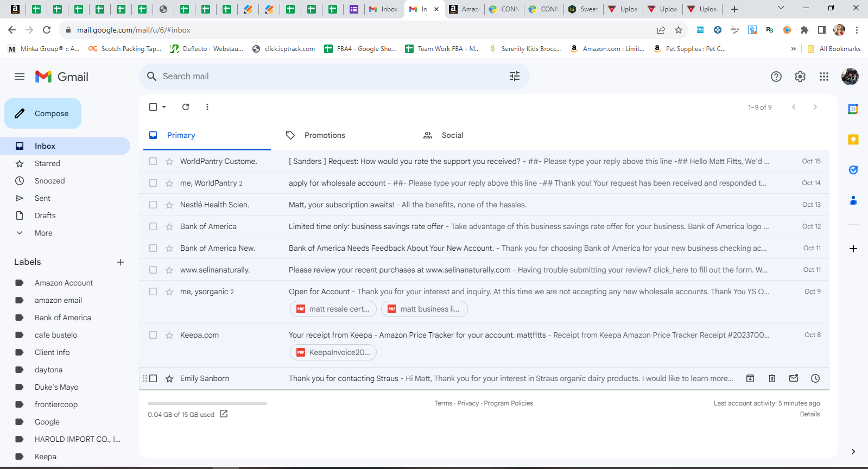This screenshot has width=868, height=469.
Task: Click the Compose button
Action: point(43,113)
